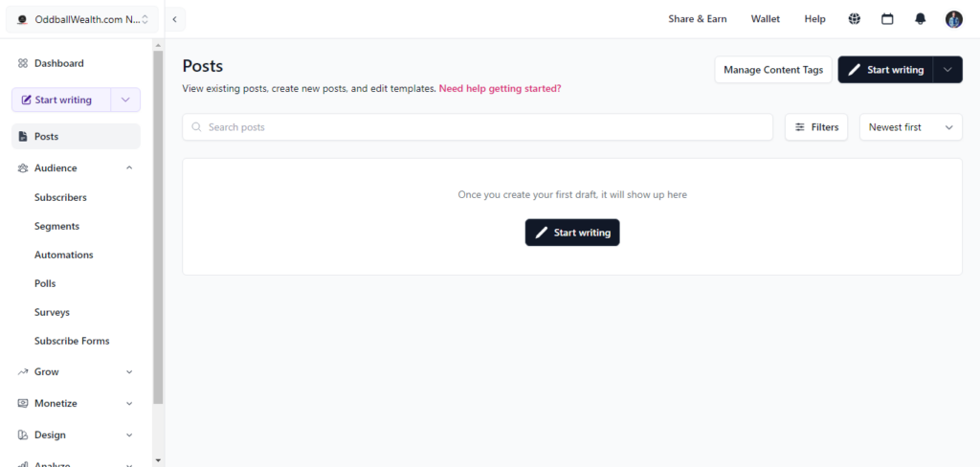
Task: Click the Grow section label
Action: point(46,372)
